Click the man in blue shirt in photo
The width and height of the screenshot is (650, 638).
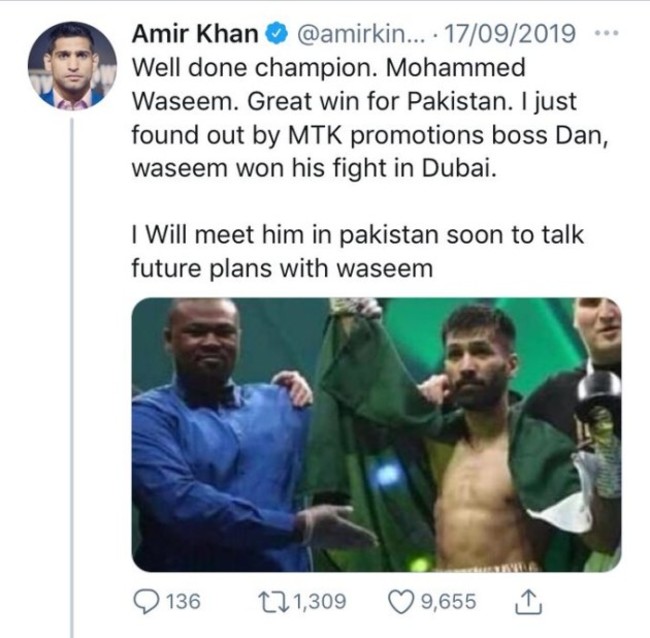(x=215, y=440)
